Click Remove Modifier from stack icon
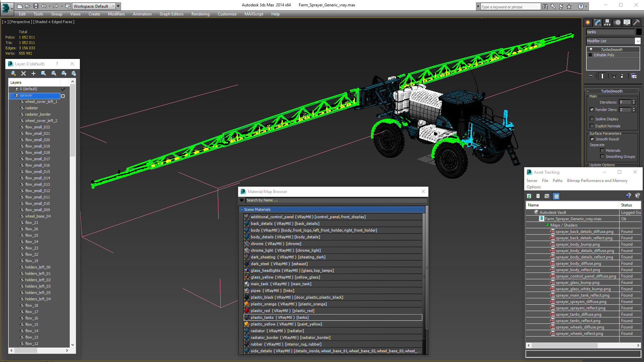 (x=622, y=76)
